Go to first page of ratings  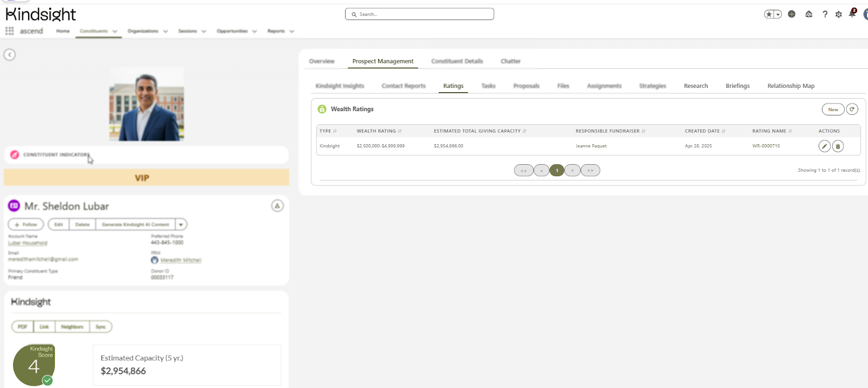(524, 170)
